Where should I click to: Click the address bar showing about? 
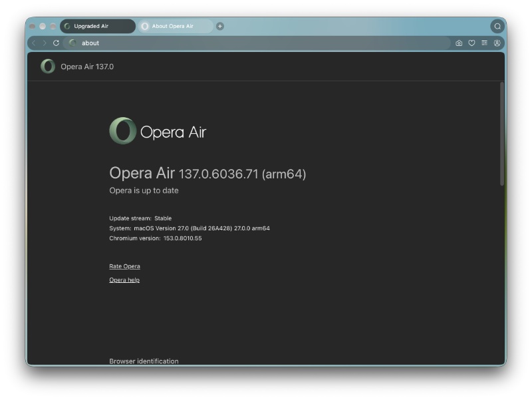pos(257,43)
